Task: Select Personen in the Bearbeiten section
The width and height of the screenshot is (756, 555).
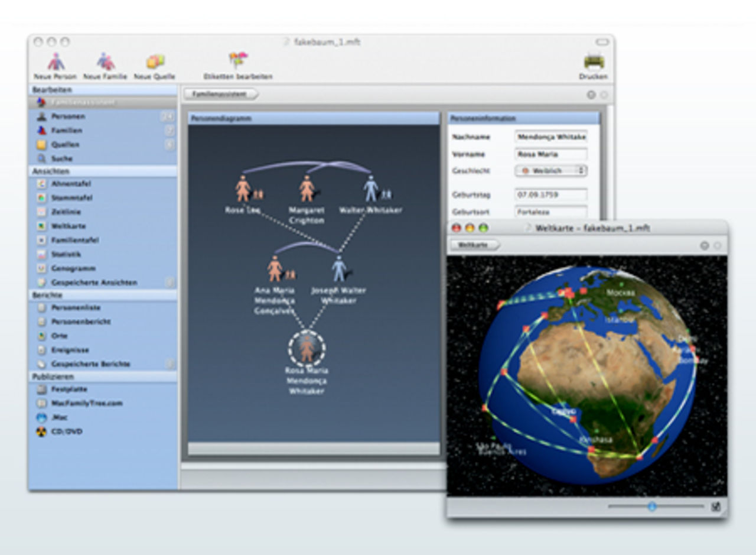Action: (67, 116)
